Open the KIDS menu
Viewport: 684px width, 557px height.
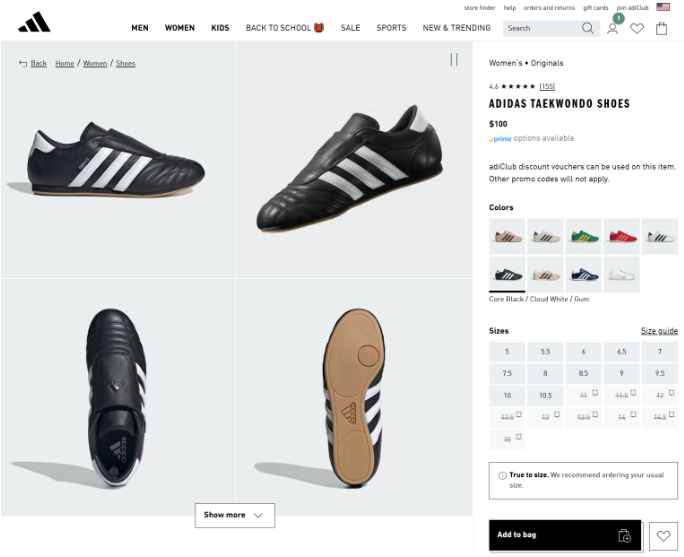tap(220, 28)
